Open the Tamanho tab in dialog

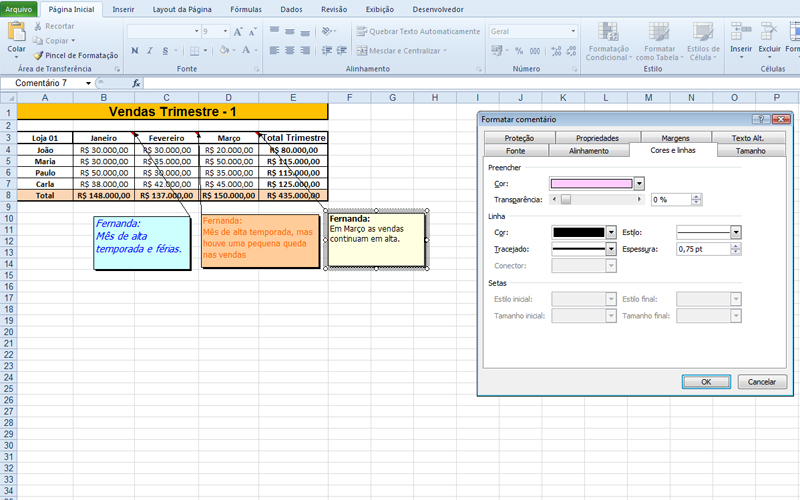click(x=751, y=151)
